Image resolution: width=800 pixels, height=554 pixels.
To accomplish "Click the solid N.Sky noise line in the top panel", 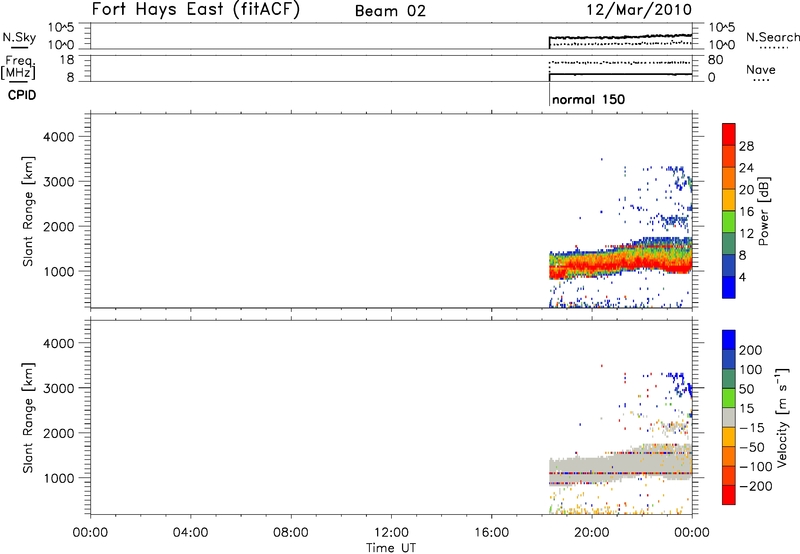I will [620, 37].
